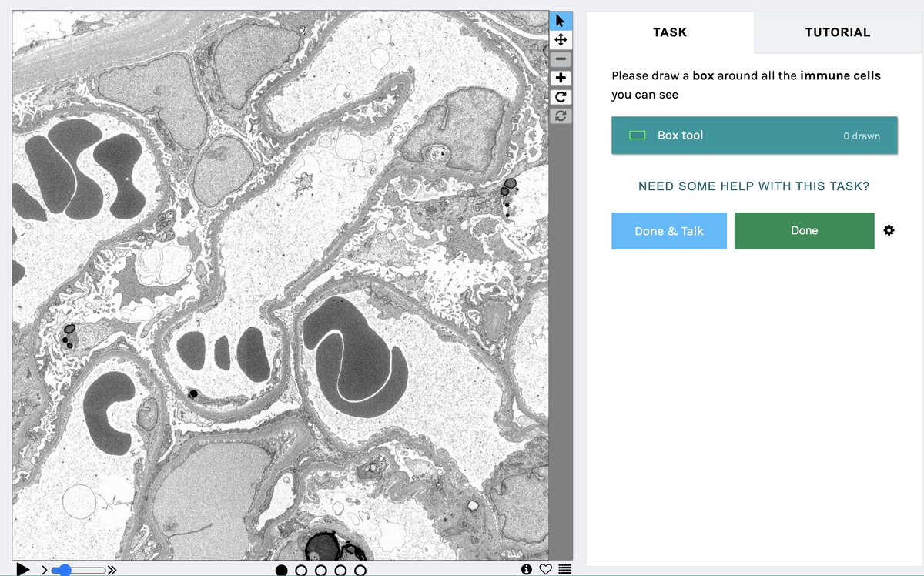Select the second frame dot
Screen dimensions: 924x576
click(x=301, y=570)
